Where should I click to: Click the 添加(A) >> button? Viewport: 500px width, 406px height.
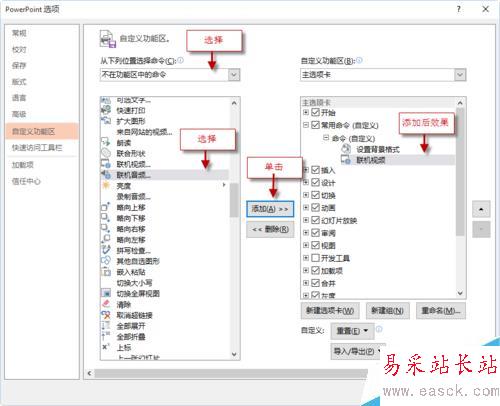point(270,209)
